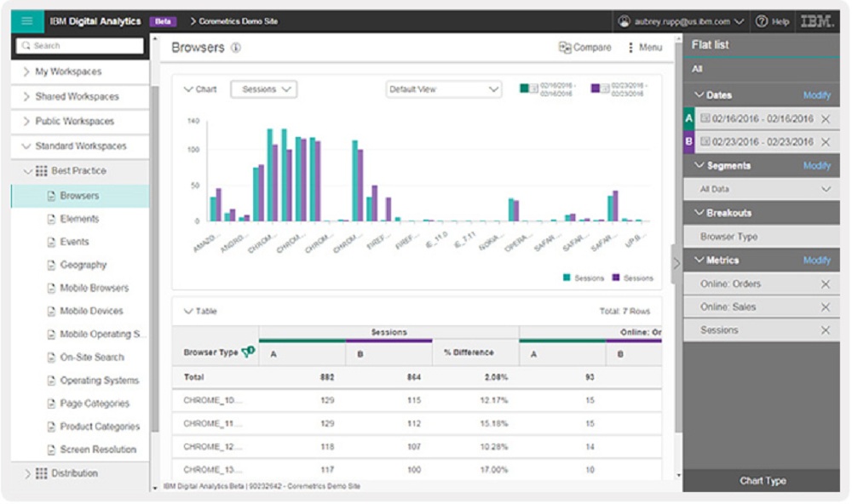Screen dimensions: 852x504
Task: Open the user account dropdown arrow
Action: [x=739, y=22]
